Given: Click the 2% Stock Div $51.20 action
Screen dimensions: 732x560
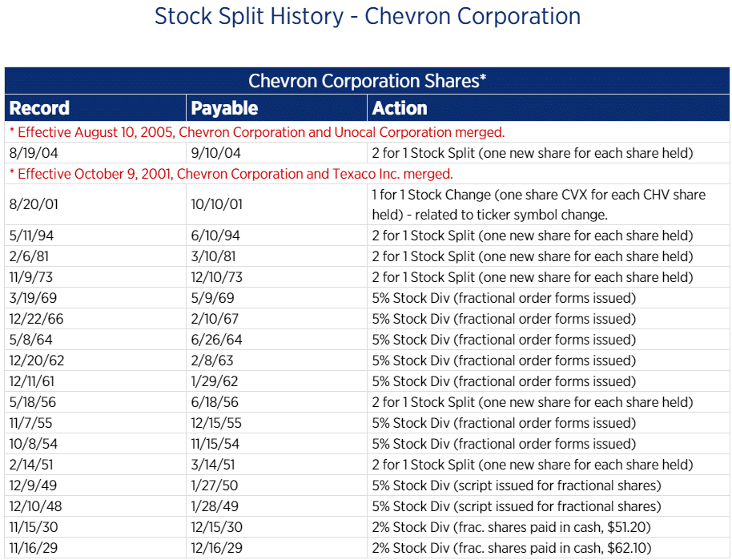Looking at the screenshot, I should [512, 527].
